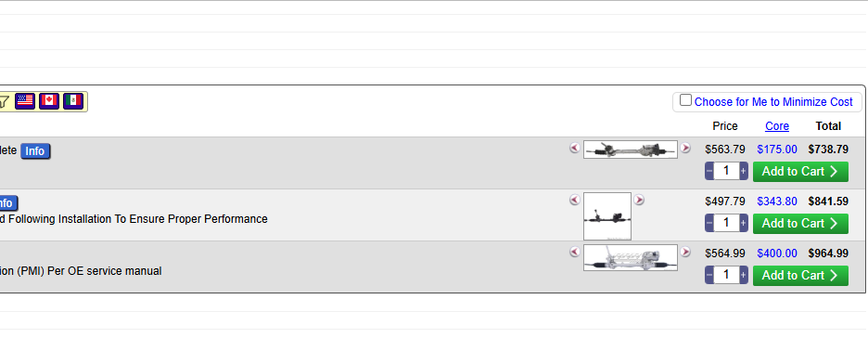Screen dimensions: 868x338
Task: Click quantity field of $841.59 item
Action: (726, 223)
